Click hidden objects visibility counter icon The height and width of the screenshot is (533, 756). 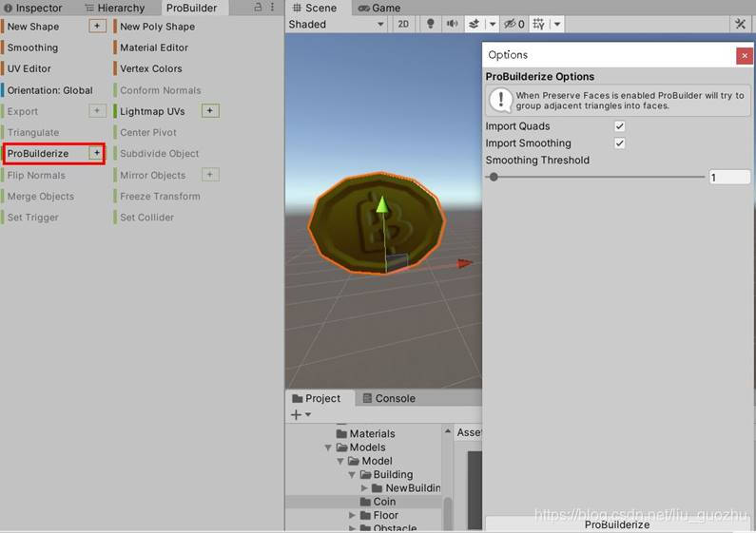coord(514,24)
